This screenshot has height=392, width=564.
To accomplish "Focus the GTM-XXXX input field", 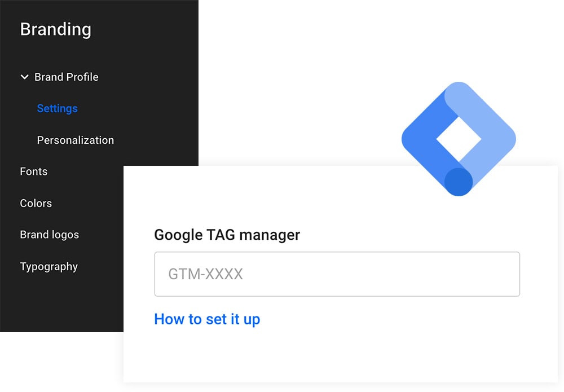I will point(336,274).
